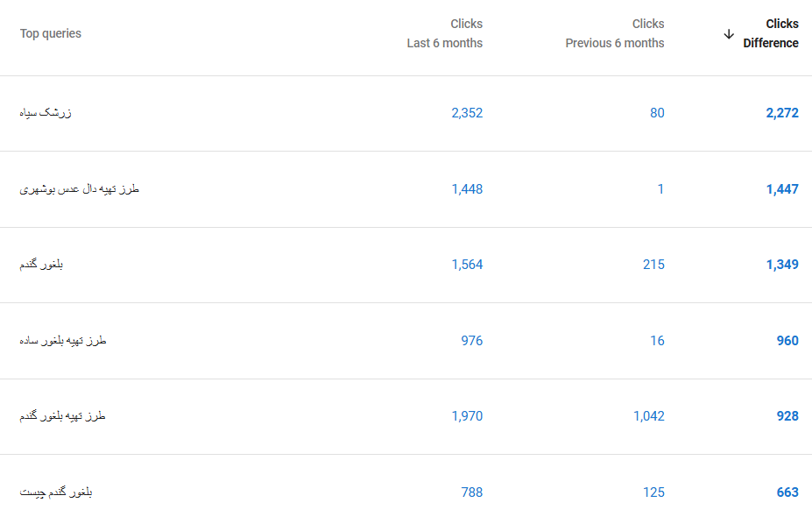Click the 960 difference value
Image resolution: width=812 pixels, height=517 pixels.
787,341
